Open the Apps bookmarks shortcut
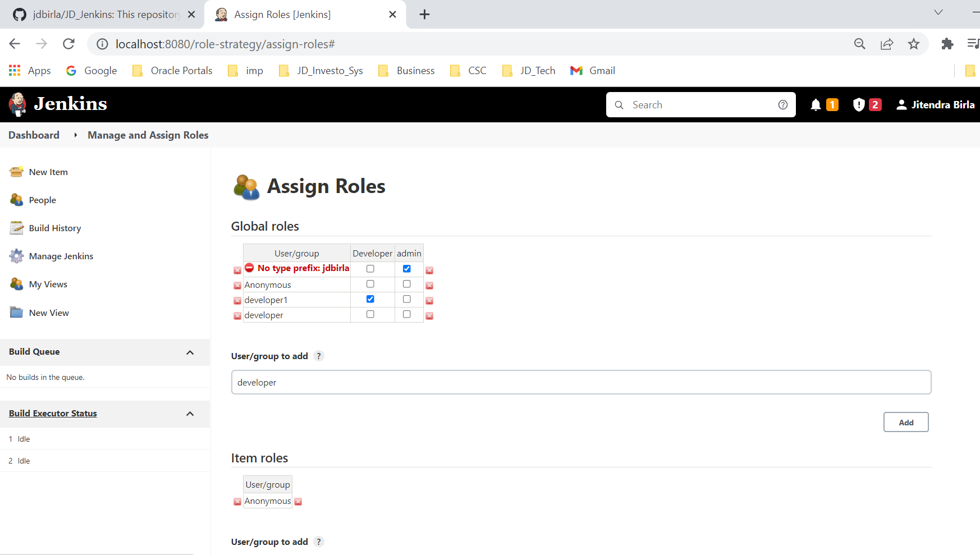980x555 pixels. (30, 71)
